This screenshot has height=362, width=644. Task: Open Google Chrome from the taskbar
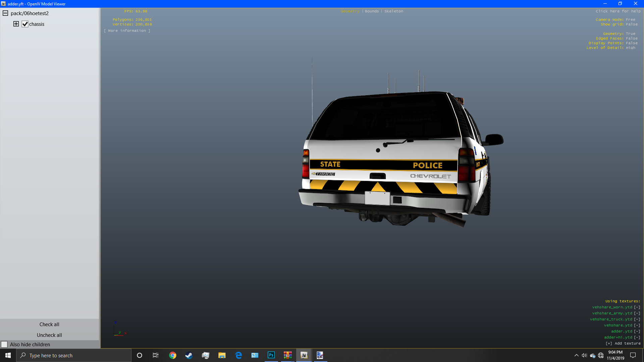pos(172,355)
